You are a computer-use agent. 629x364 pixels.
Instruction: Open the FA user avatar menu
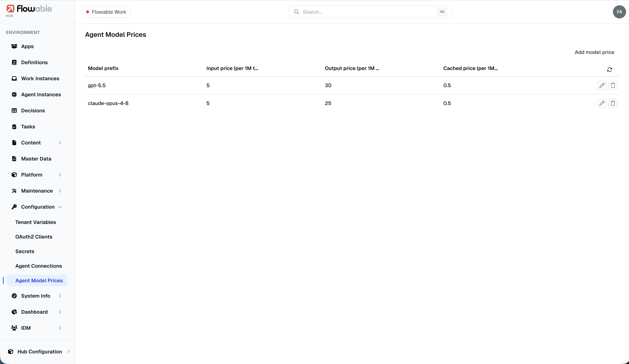[619, 12]
